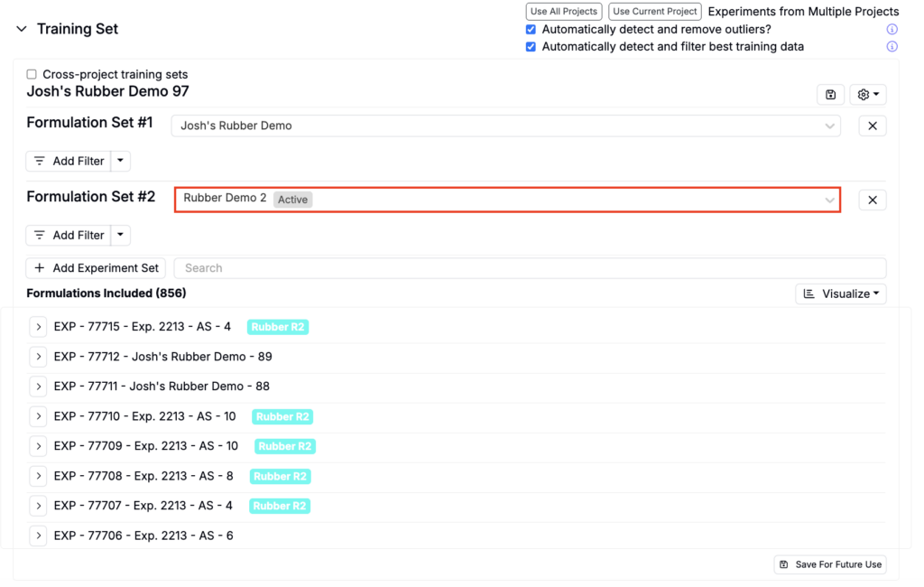The image size is (924, 587).
Task: Uncheck Automatically detect and remove outliers
Action: 531,30
